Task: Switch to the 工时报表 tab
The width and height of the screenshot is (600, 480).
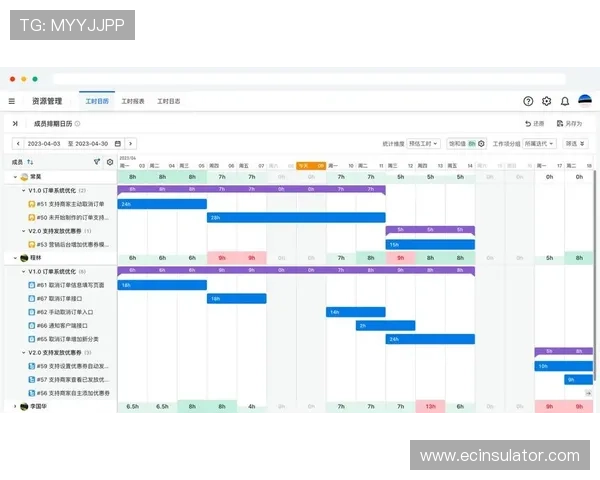Action: click(133, 101)
